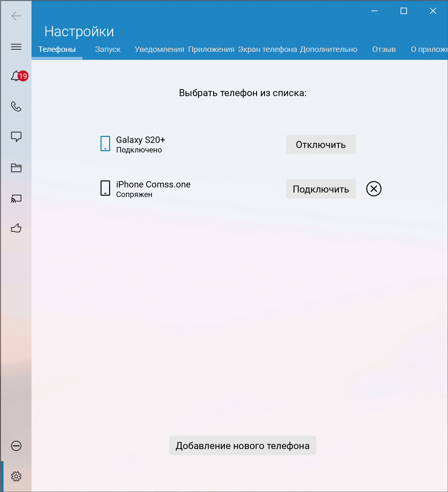Open the Calls phone handset icon
This screenshot has width=448, height=492.
pos(16,106)
